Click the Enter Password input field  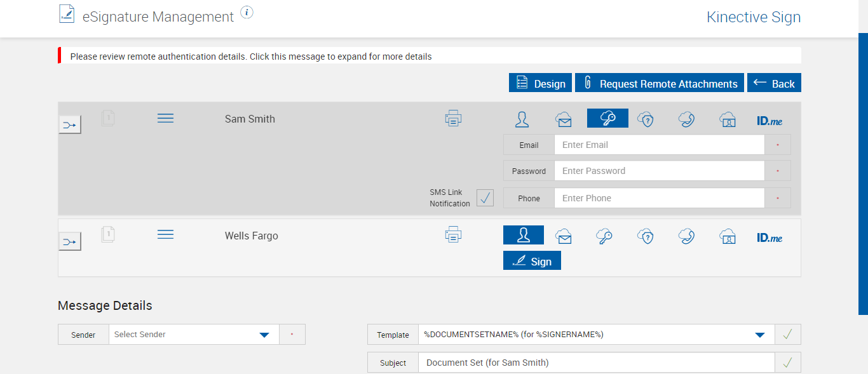coord(659,171)
